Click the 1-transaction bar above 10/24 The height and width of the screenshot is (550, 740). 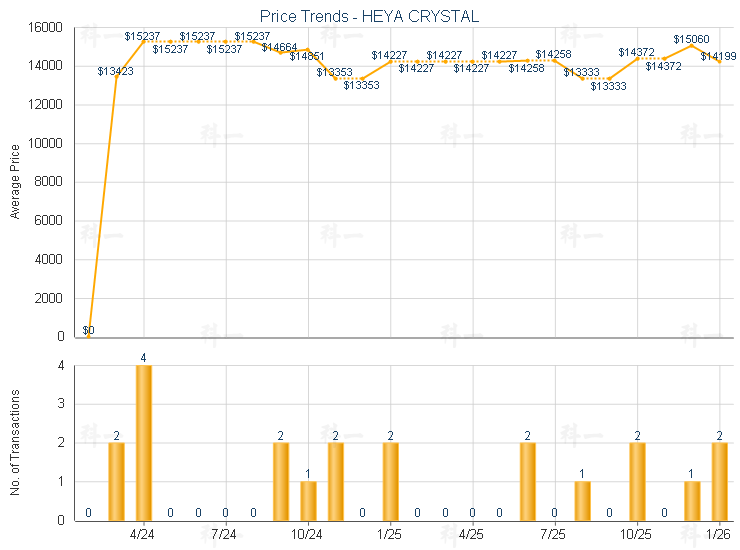308,500
